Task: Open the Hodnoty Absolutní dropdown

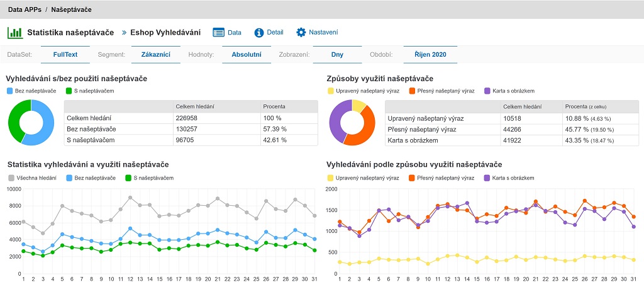Action: click(247, 54)
